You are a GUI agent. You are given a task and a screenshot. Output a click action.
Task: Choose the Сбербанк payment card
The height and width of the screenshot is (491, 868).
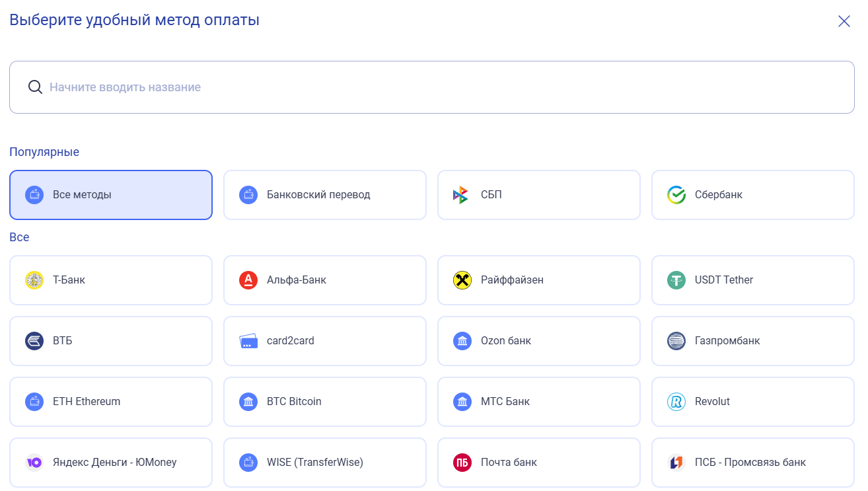click(x=753, y=195)
